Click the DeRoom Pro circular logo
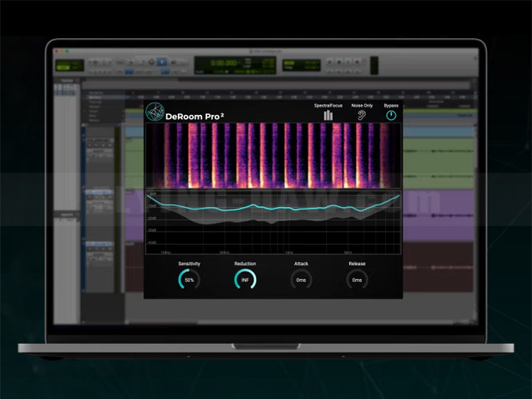 tap(155, 112)
